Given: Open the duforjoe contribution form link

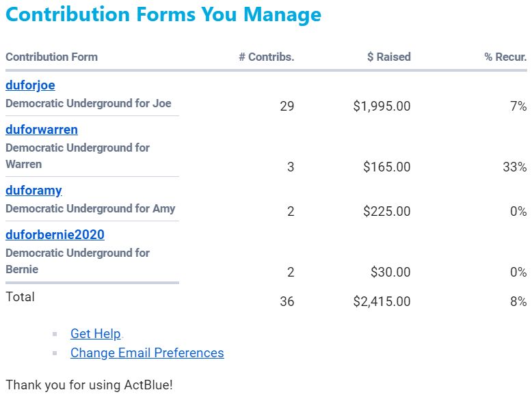Looking at the screenshot, I should coord(30,85).
